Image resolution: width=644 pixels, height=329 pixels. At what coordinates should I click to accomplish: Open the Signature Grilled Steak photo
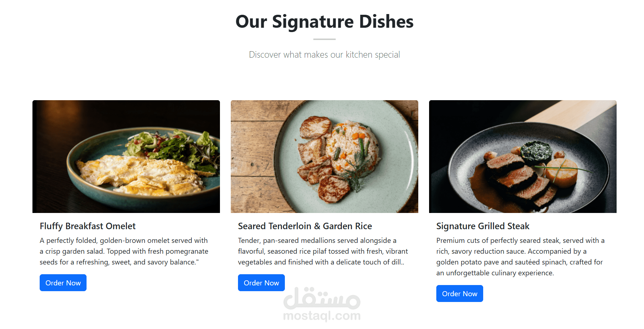click(x=523, y=156)
